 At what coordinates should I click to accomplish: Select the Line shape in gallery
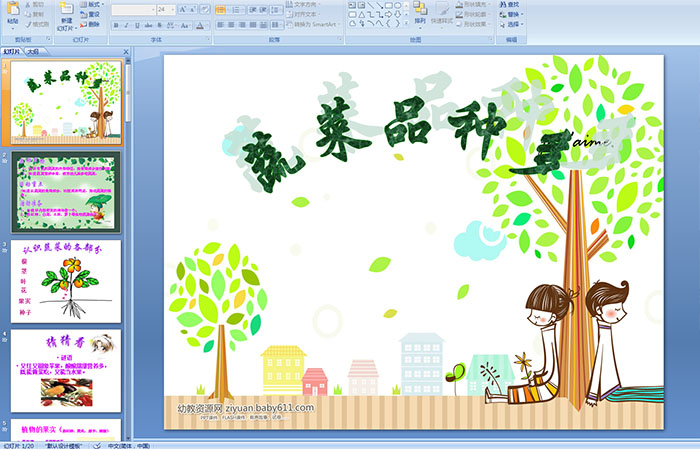[x=371, y=5]
